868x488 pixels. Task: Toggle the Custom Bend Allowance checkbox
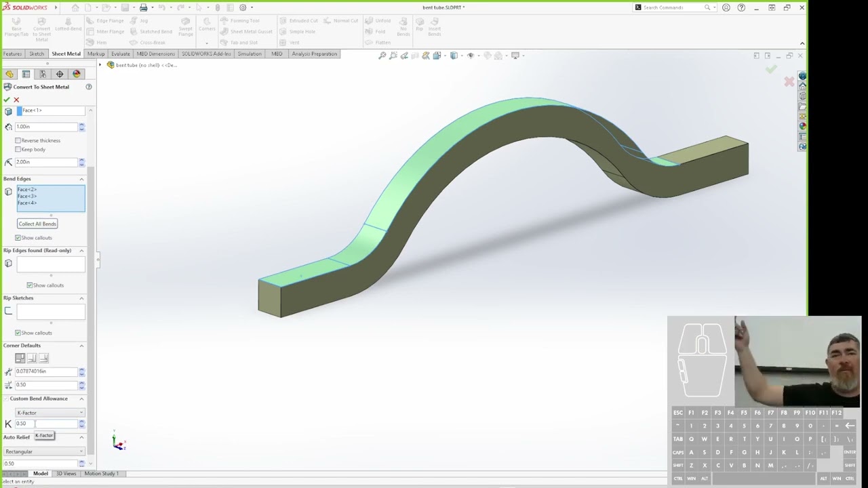click(x=6, y=399)
